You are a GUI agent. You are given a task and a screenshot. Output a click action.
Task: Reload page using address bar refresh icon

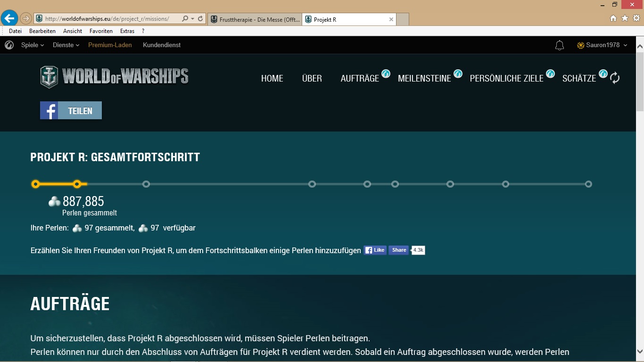[x=200, y=19]
